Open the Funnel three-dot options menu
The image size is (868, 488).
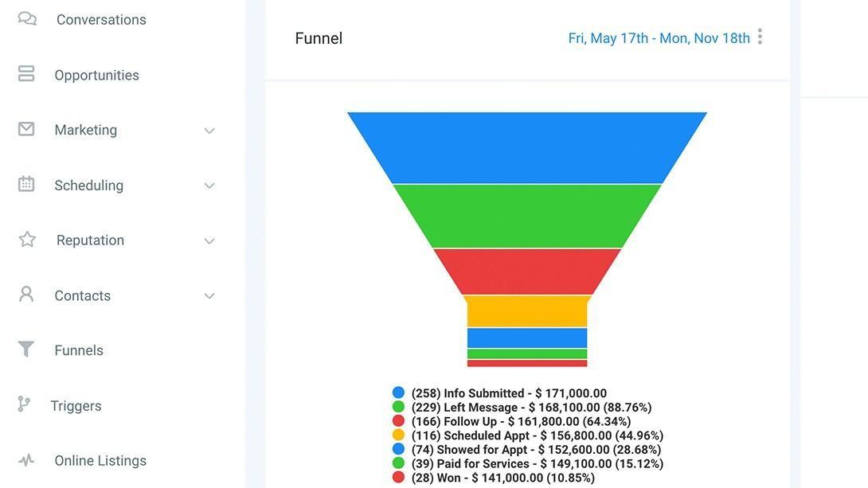coord(760,37)
